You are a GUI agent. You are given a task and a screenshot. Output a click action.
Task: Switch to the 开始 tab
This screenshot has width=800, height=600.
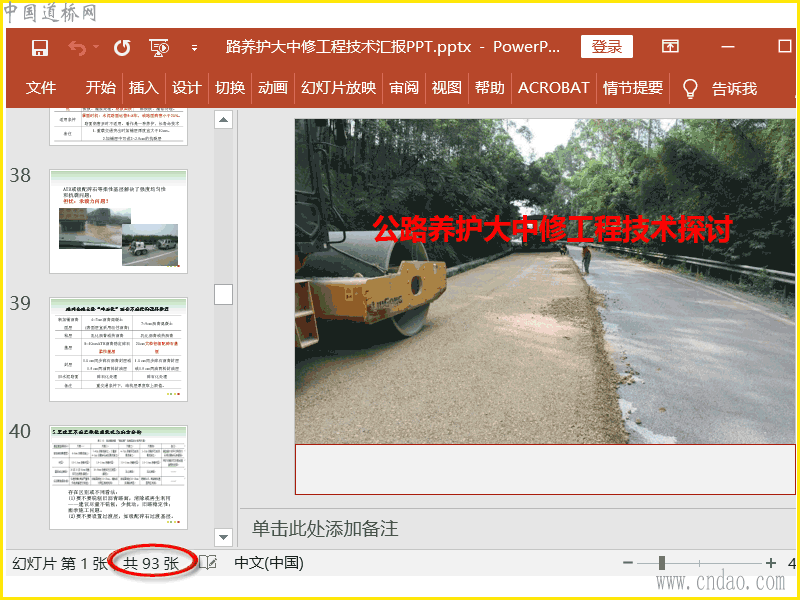101,88
